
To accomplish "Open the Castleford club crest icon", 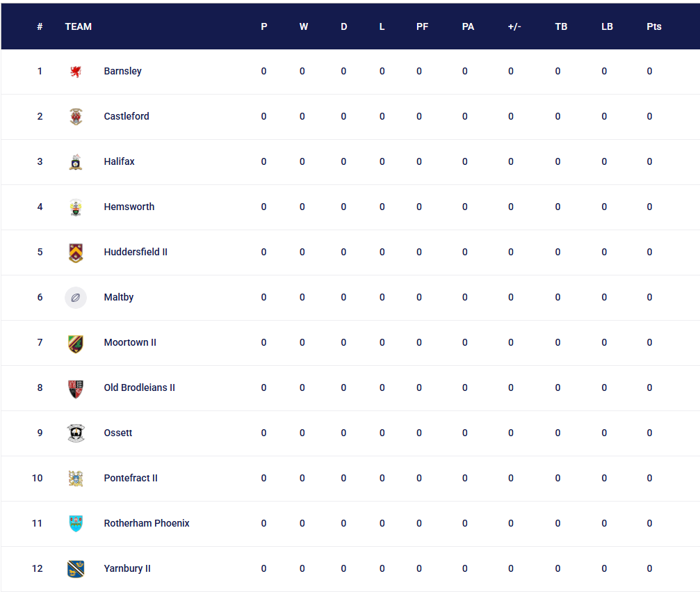I will pyautogui.click(x=76, y=117).
